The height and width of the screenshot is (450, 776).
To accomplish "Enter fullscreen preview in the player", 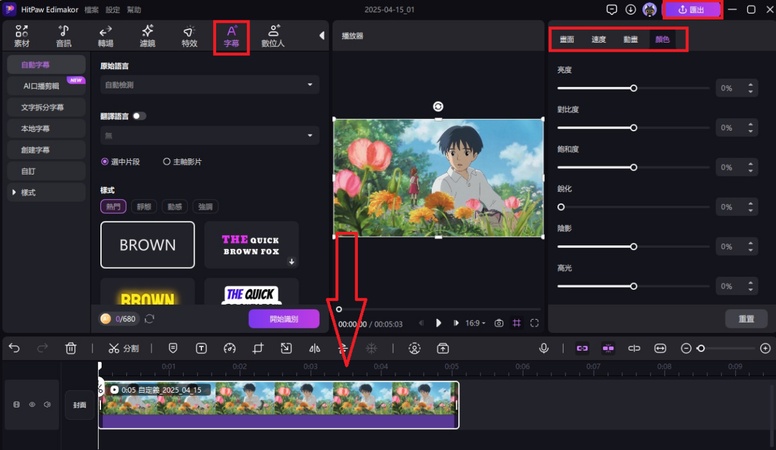I will click(535, 323).
